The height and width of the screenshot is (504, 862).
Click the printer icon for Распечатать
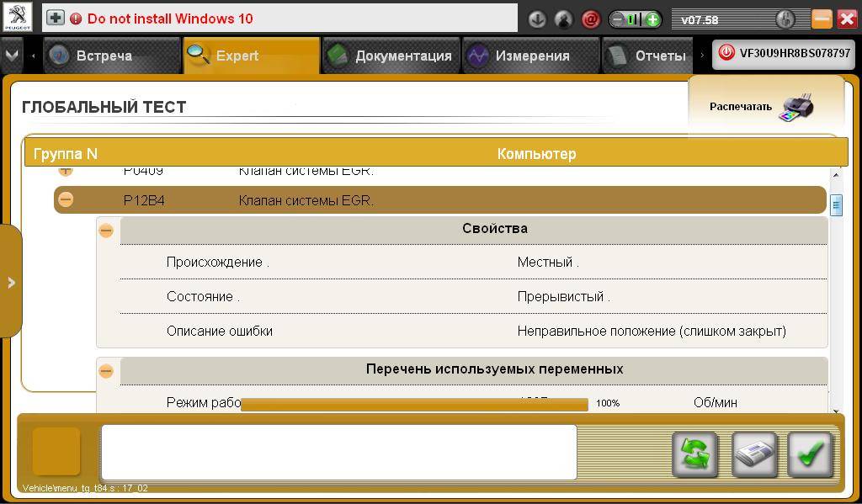pos(796,107)
